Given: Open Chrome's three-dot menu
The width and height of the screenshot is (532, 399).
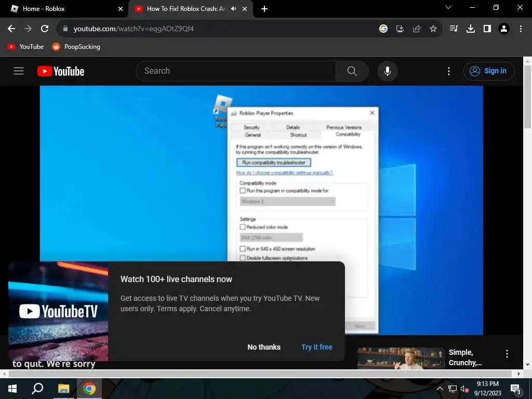Looking at the screenshot, I should (521, 29).
